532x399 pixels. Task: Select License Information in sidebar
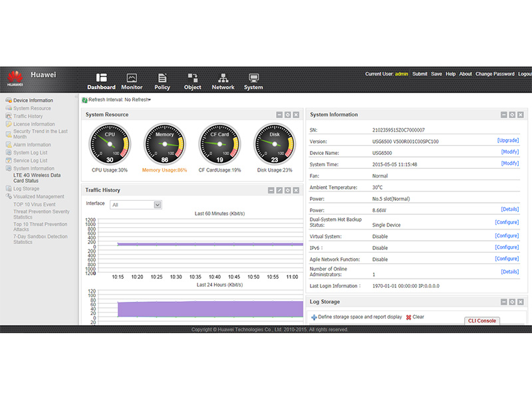[34, 124]
